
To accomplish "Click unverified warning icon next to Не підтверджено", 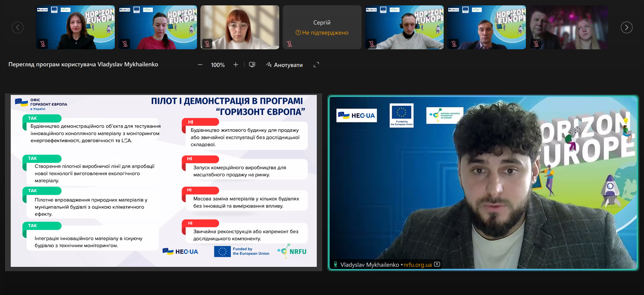I will (298, 33).
